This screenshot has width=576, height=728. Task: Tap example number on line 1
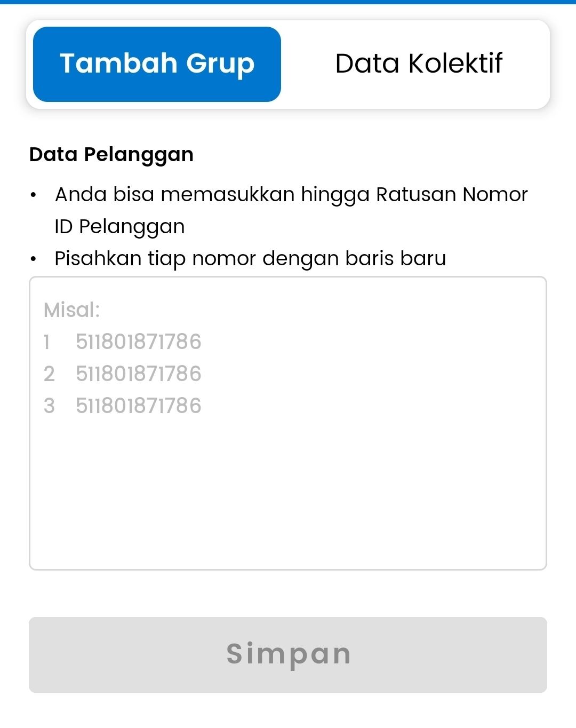(139, 342)
